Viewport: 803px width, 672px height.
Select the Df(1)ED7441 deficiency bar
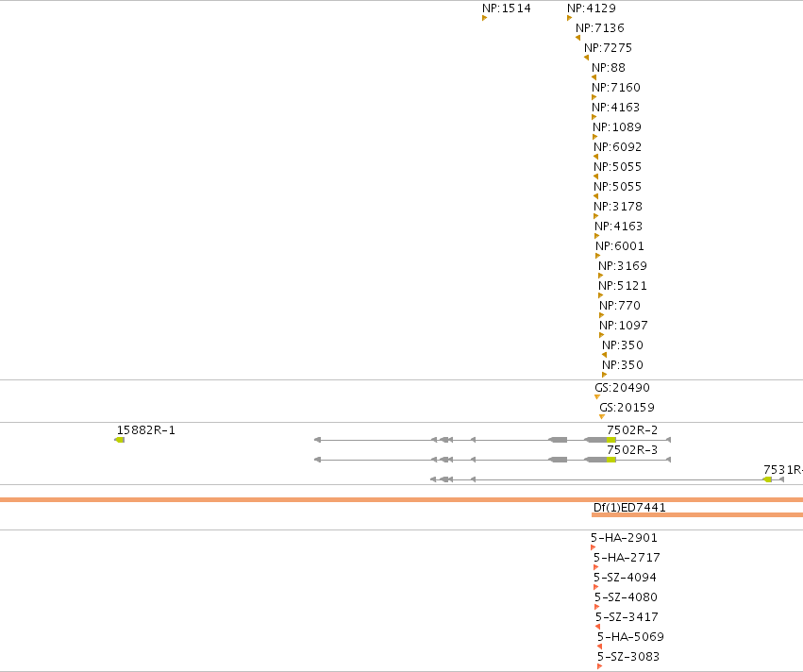697,514
